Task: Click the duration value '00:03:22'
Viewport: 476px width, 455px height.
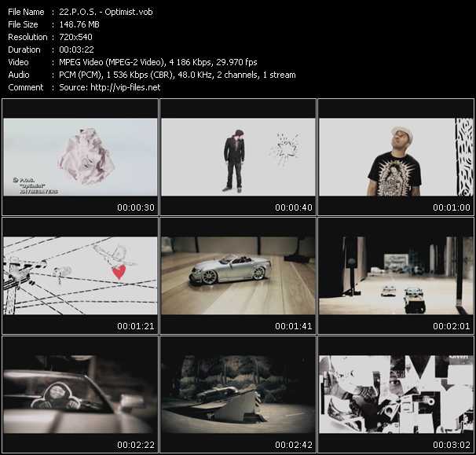Action: pos(76,50)
